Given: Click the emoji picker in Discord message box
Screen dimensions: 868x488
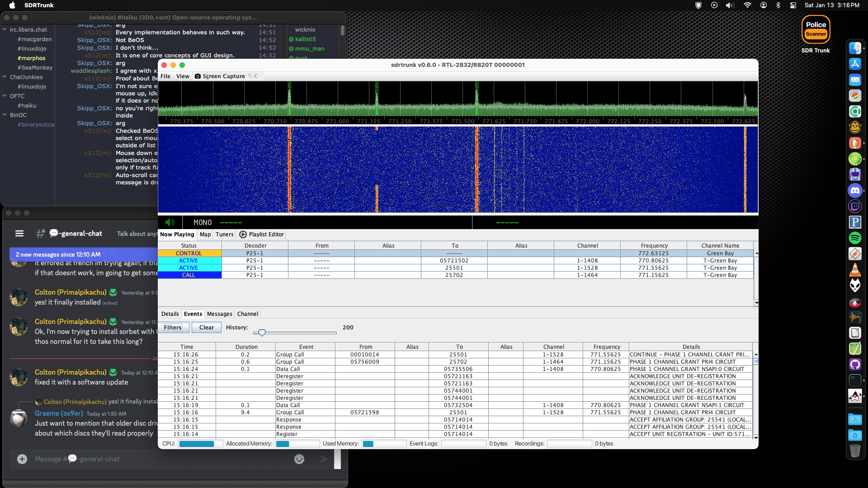Looking at the screenshot, I should pyautogui.click(x=299, y=459).
